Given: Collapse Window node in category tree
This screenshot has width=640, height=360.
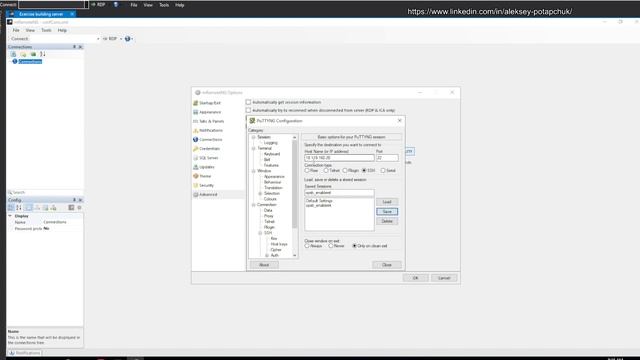Looking at the screenshot, I should 253,171.
